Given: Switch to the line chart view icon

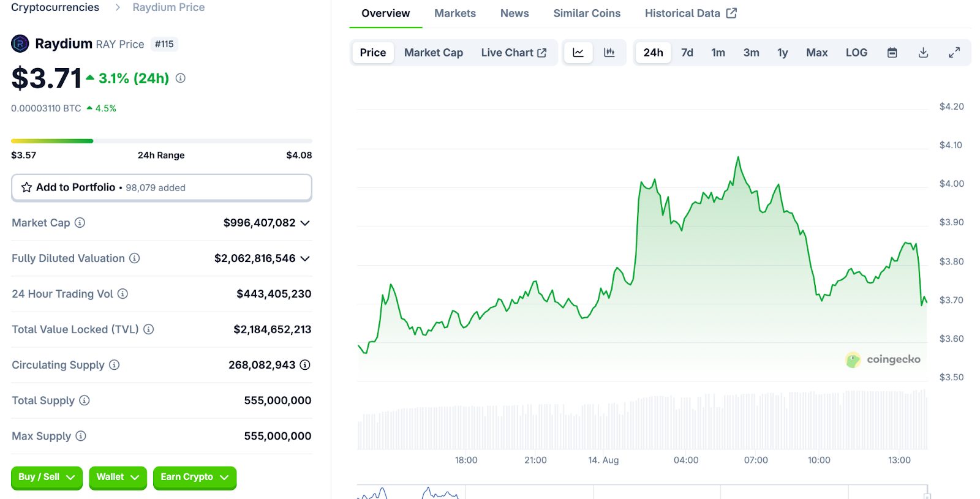Looking at the screenshot, I should 578,53.
